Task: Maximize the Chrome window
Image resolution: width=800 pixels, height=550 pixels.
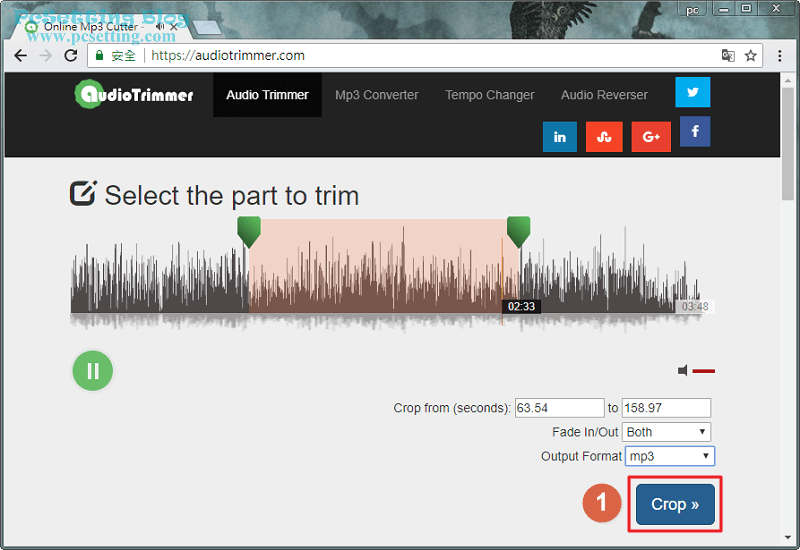Action: click(746, 9)
